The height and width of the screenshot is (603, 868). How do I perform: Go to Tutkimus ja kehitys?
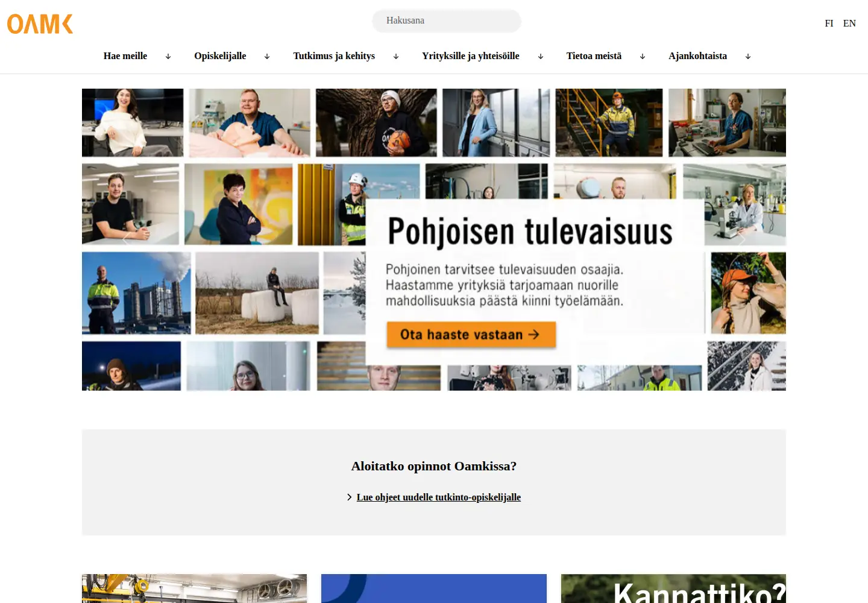point(334,56)
